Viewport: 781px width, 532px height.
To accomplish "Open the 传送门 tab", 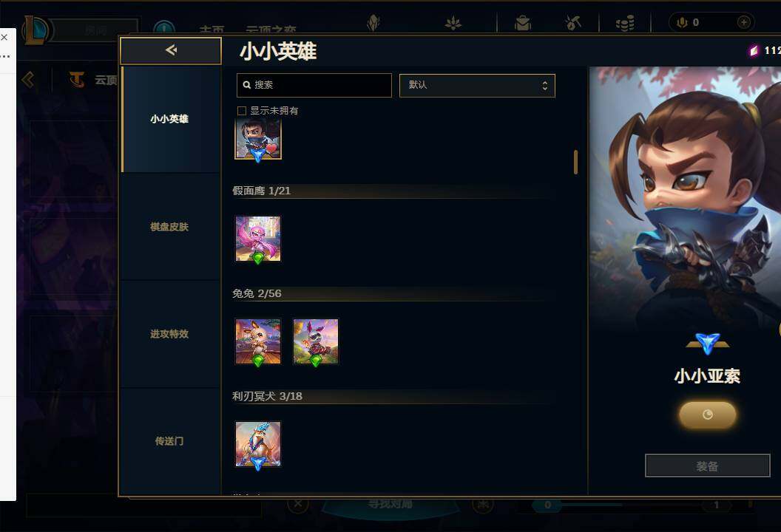I will point(171,441).
